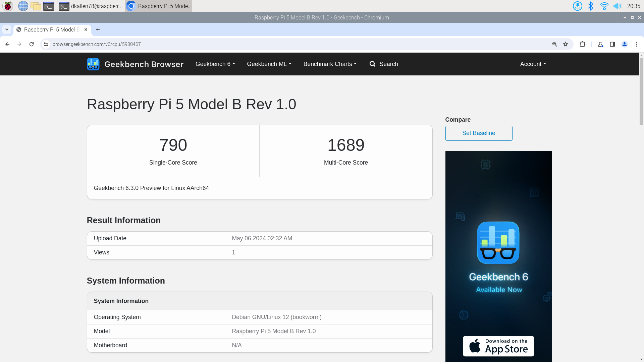Open a new browser tab
644x362 pixels.
coord(98,29)
